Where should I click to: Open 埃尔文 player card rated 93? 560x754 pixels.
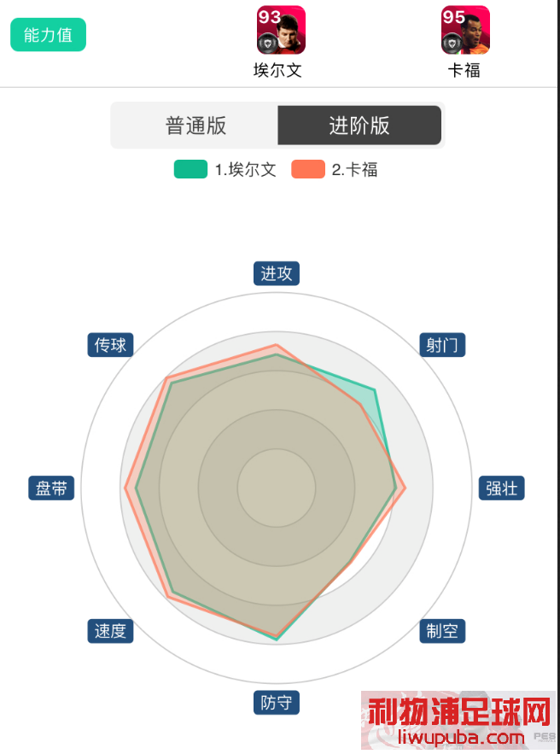281,30
